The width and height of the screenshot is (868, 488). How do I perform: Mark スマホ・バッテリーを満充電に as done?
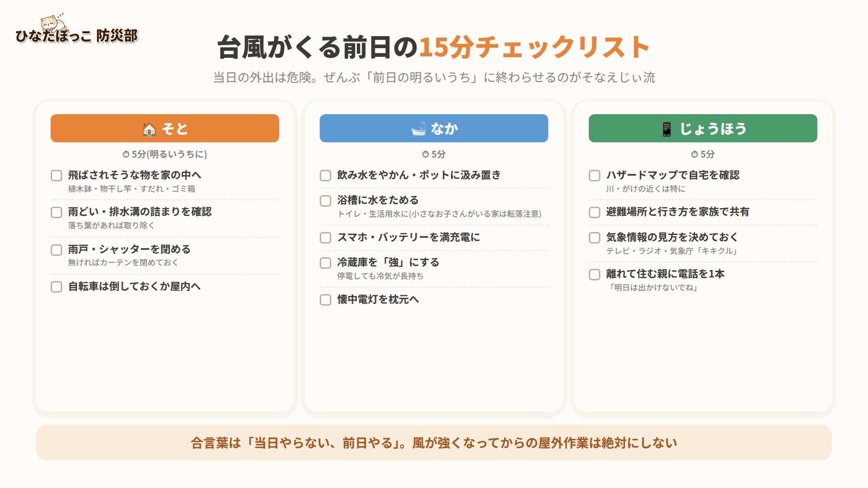point(325,238)
